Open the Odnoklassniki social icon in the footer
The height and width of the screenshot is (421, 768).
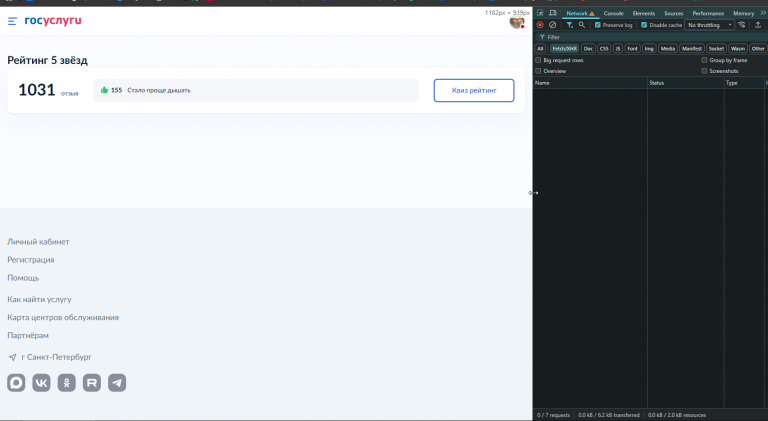(x=67, y=383)
